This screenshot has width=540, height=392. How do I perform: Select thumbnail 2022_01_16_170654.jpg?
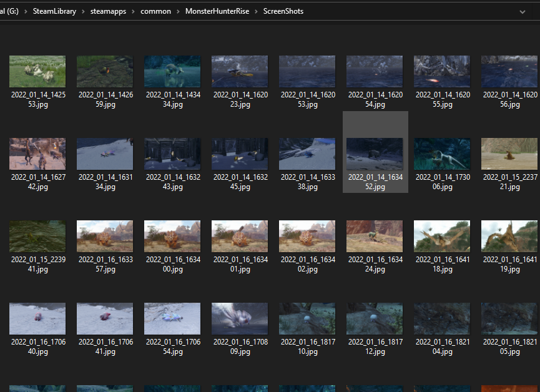(x=172, y=318)
